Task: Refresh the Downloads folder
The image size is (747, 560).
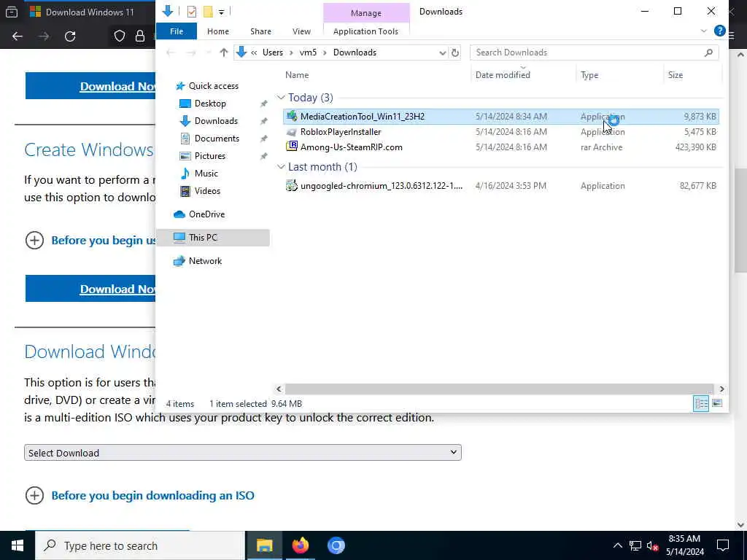Action: tap(455, 52)
